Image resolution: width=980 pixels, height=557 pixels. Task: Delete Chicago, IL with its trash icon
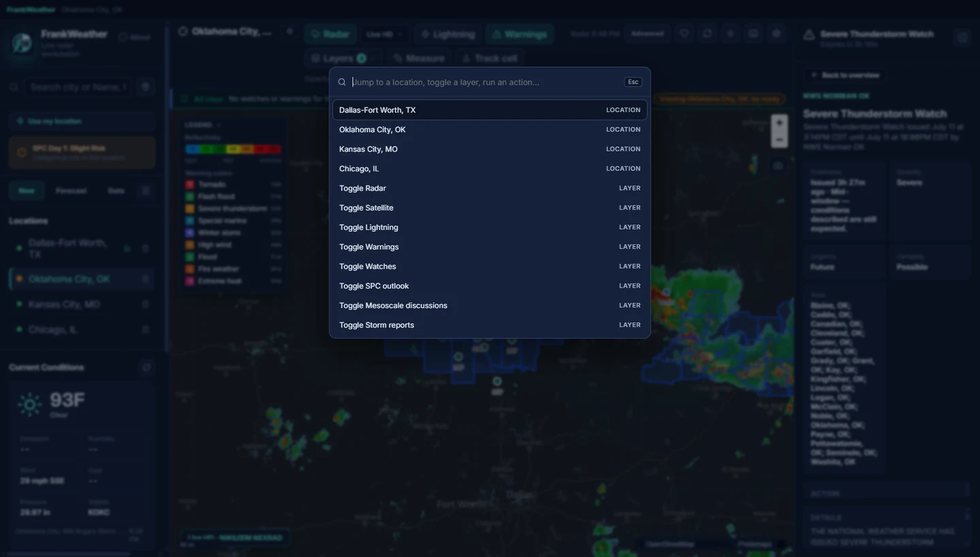click(145, 329)
